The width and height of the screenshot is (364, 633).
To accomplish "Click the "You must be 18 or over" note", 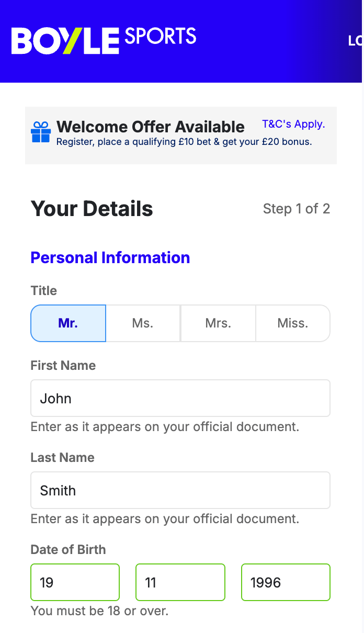I will click(x=100, y=611).
